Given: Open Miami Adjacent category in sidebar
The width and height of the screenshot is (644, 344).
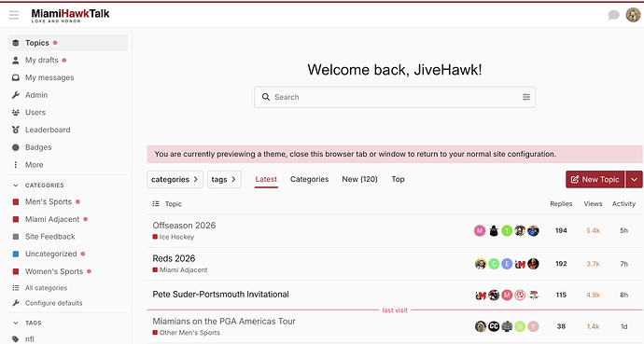Looking at the screenshot, I should click(68, 219).
